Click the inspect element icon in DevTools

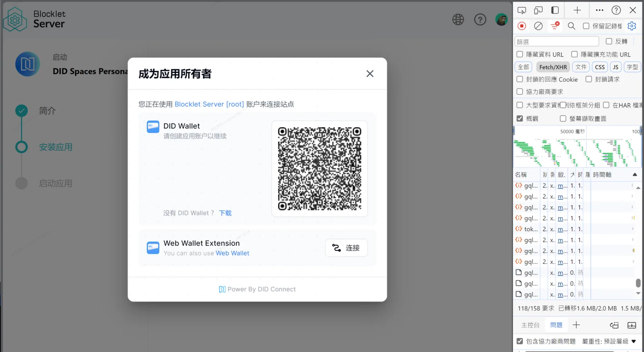click(x=522, y=10)
